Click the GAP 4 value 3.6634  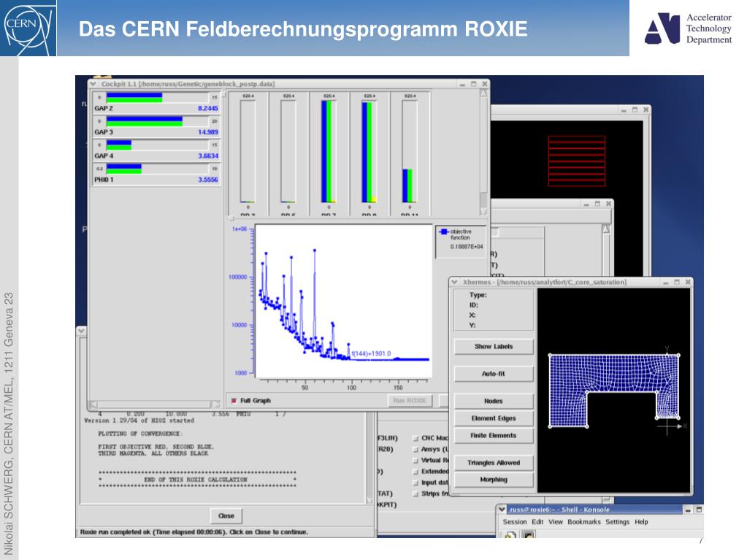click(207, 156)
